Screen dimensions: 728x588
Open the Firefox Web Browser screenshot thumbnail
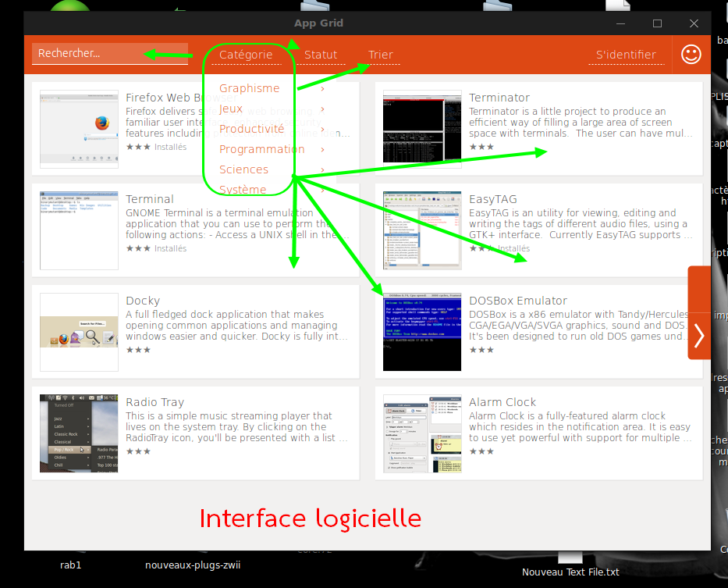[x=79, y=129]
